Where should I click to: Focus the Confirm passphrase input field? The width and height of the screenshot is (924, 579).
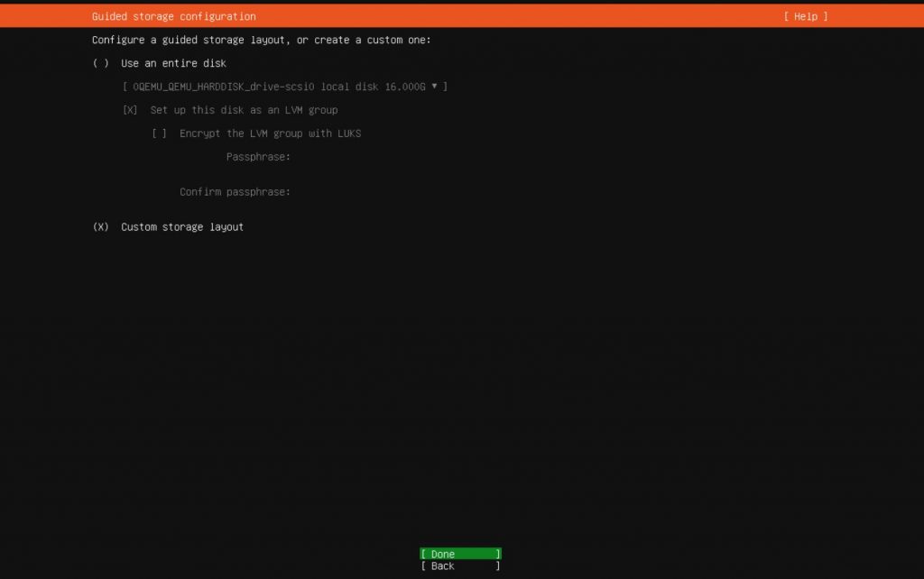(x=379, y=192)
